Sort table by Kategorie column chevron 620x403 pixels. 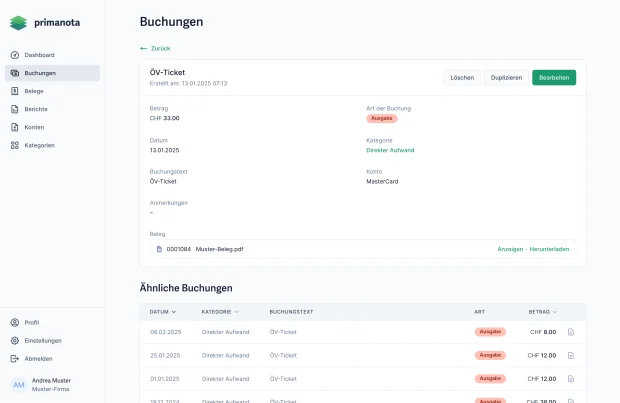(x=236, y=312)
